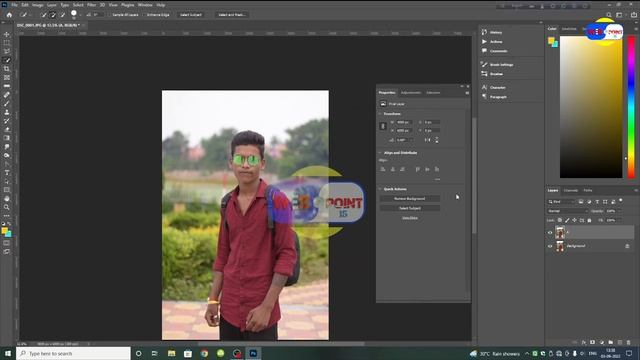Select the Zoom tool
Screen dimensions: 640x360
click(x=7, y=207)
